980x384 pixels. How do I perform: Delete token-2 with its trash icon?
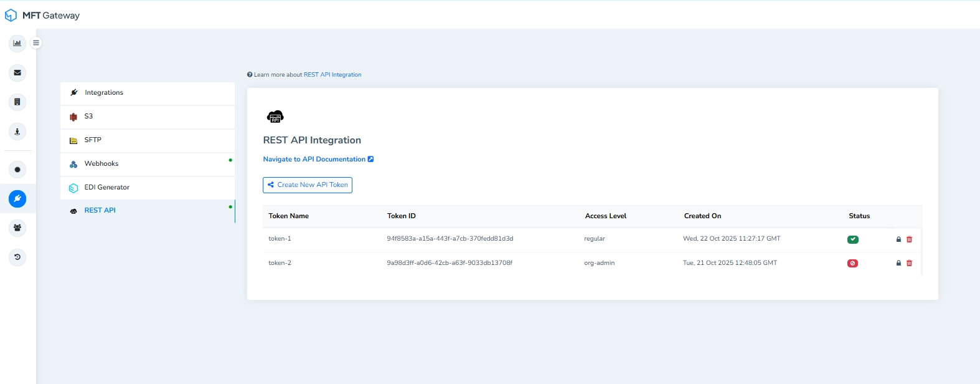(x=909, y=263)
